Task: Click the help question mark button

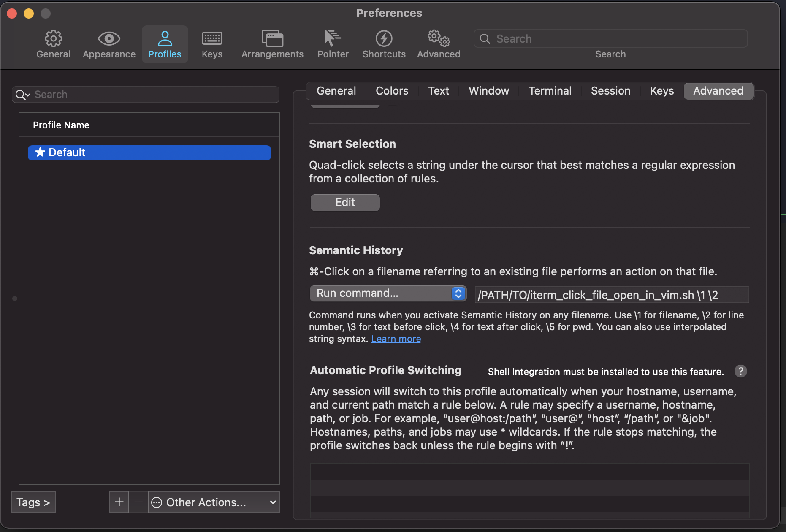Action: 740,371
